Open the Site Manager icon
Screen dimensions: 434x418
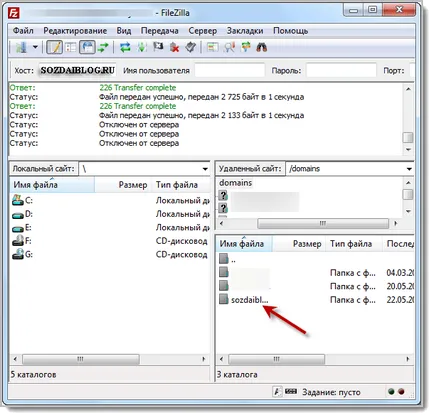pyautogui.click(x=21, y=48)
